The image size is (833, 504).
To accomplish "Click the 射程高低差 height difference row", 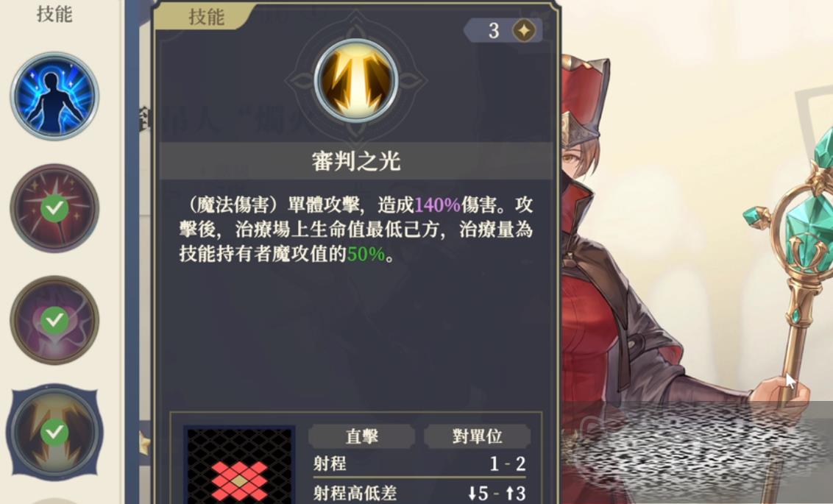I will point(419,493).
